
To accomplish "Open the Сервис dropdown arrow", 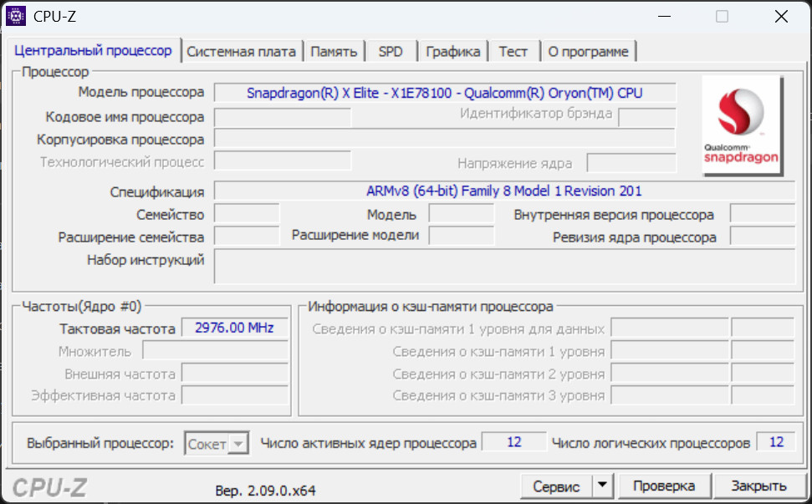I will pyautogui.click(x=602, y=486).
